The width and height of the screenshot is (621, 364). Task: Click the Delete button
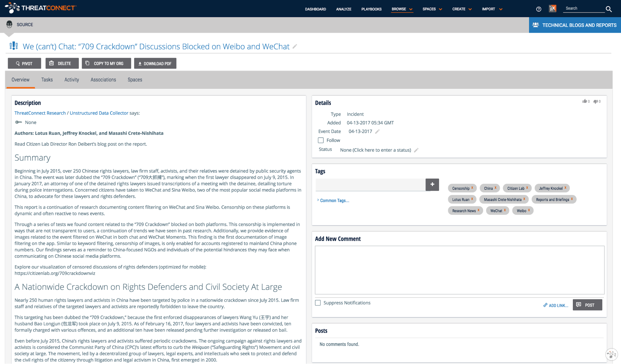click(x=62, y=63)
